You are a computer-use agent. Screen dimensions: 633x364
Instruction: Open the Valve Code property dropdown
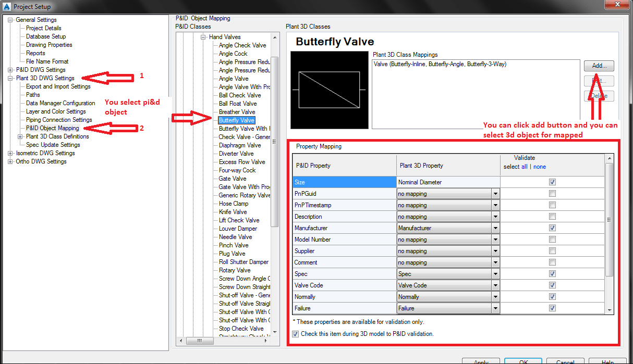[x=495, y=285]
